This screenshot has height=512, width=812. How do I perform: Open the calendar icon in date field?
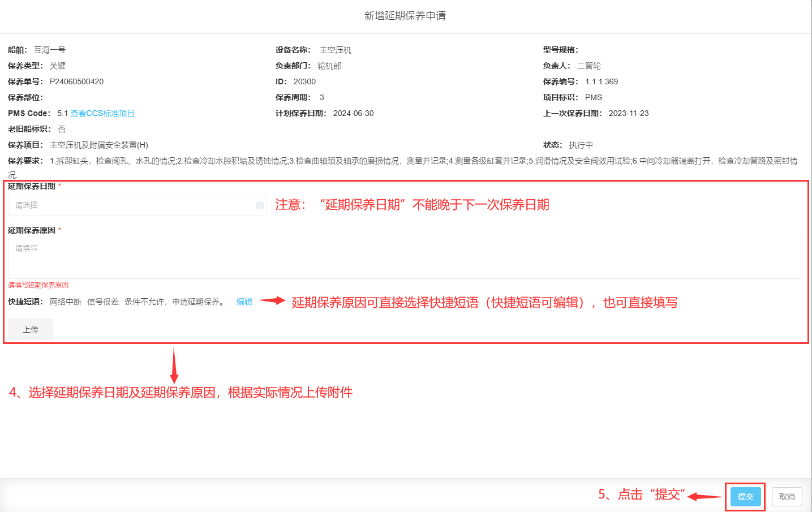[x=260, y=205]
